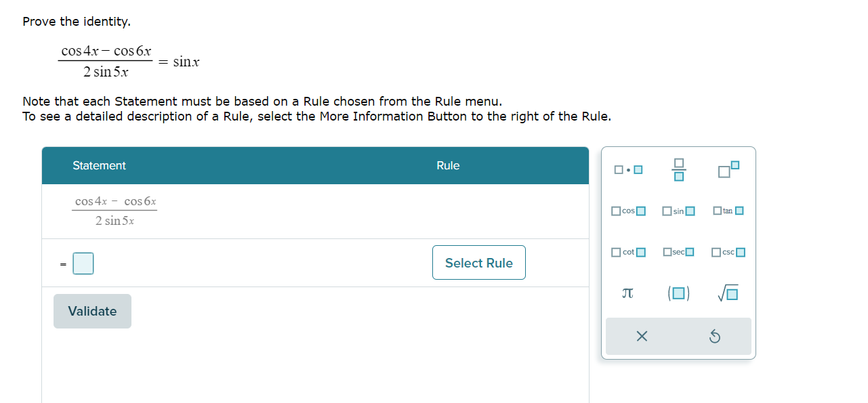Insert the cot function template
Screen dimensions: 868x403
[628, 252]
